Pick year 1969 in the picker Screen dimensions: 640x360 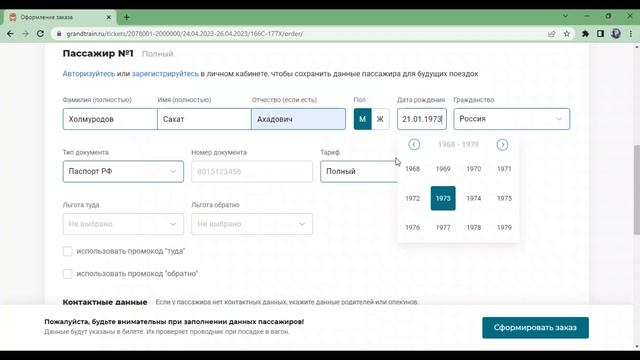click(443, 169)
